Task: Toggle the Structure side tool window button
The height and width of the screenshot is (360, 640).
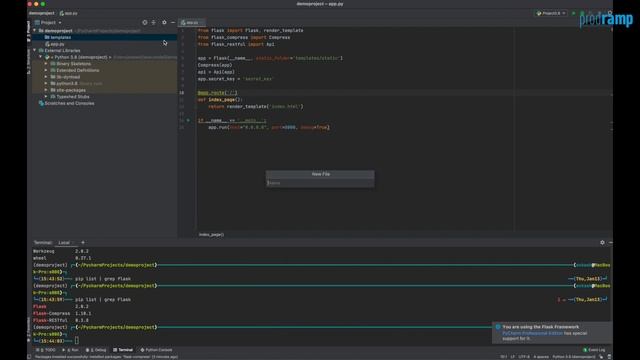Action: 29,61
